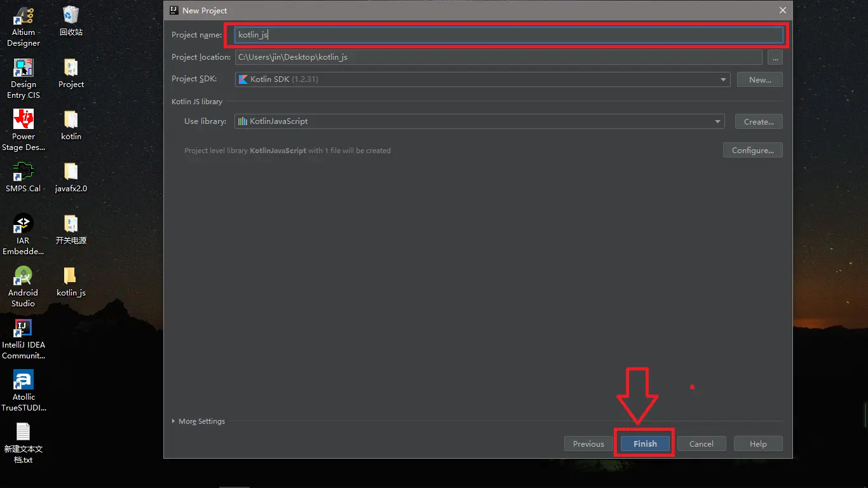Launch SMPS Cal desktop shortcut
The width and height of the screenshot is (868, 488).
click(x=24, y=177)
